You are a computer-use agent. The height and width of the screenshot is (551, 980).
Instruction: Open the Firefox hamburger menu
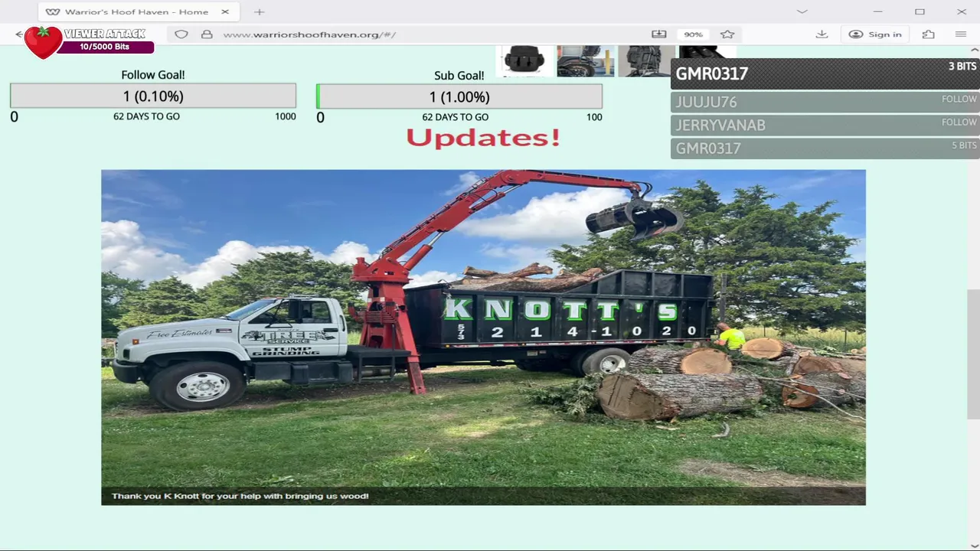961,34
